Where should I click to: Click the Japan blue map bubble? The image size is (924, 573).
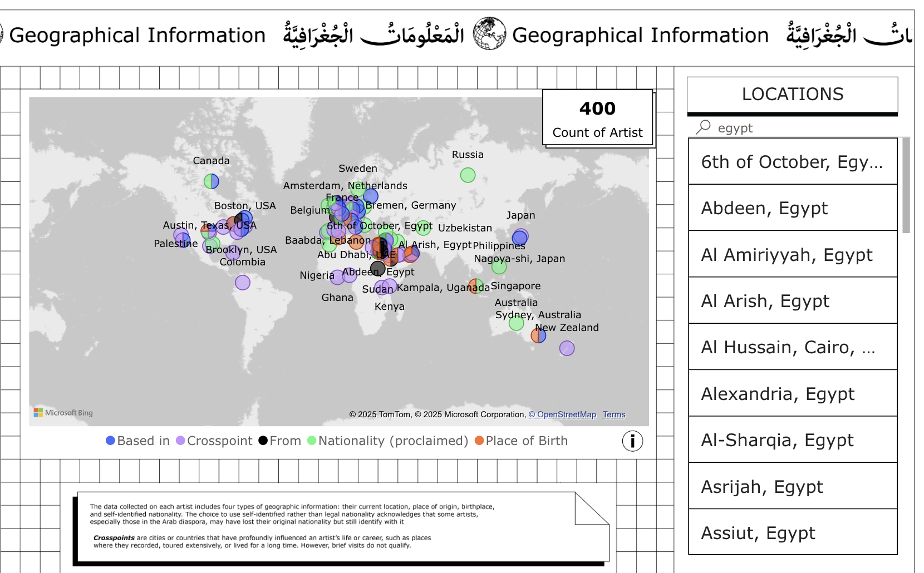pos(520,238)
